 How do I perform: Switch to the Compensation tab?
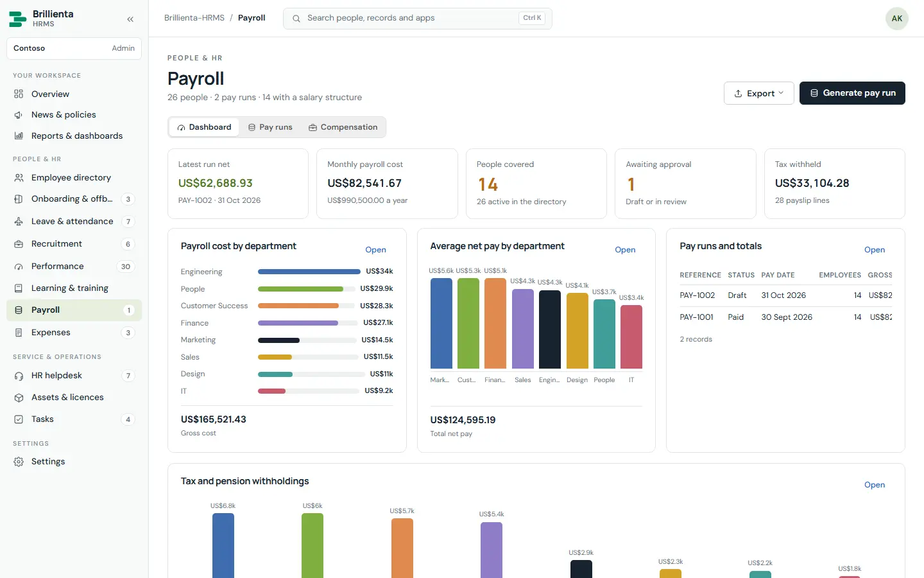343,127
